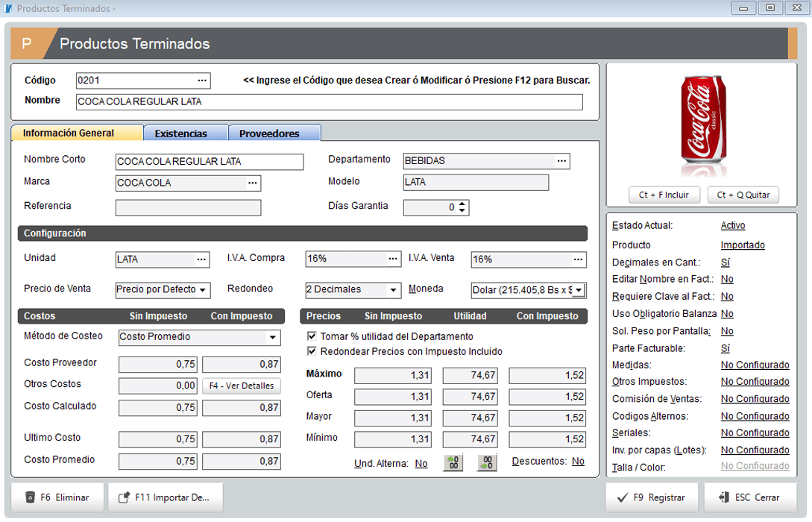Click the second calculator icon beside Descuentos

point(488,462)
